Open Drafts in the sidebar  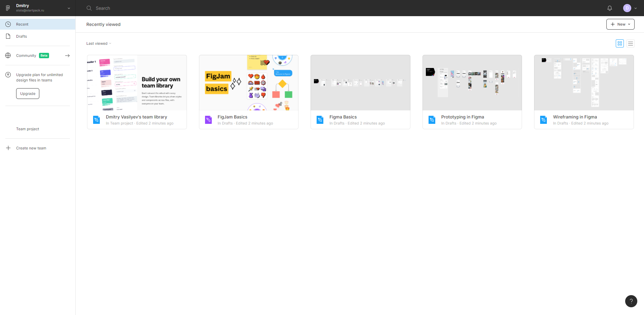38,36
